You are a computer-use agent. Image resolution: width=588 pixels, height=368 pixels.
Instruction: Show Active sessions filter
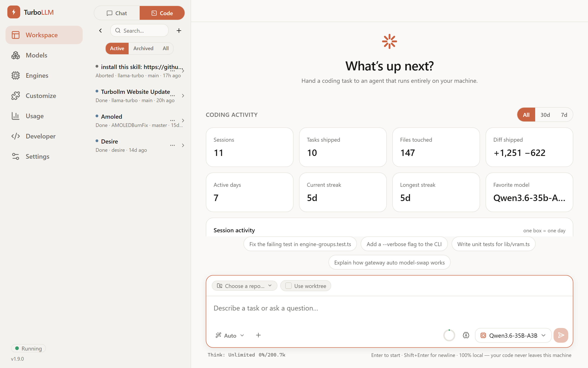coord(117,49)
